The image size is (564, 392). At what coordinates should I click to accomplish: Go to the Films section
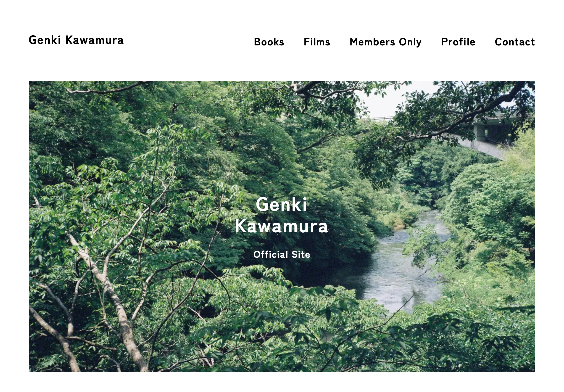[x=317, y=42]
